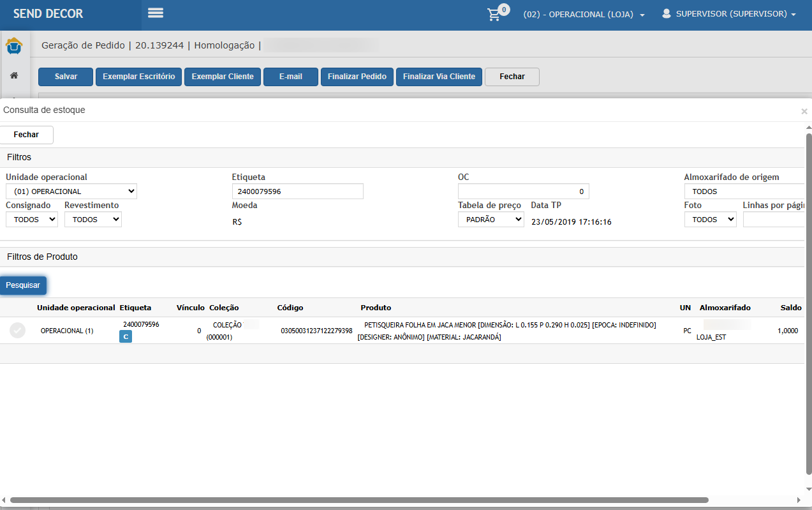Open the Unidade operacional dropdown
Image resolution: width=812 pixels, height=510 pixels.
point(71,191)
